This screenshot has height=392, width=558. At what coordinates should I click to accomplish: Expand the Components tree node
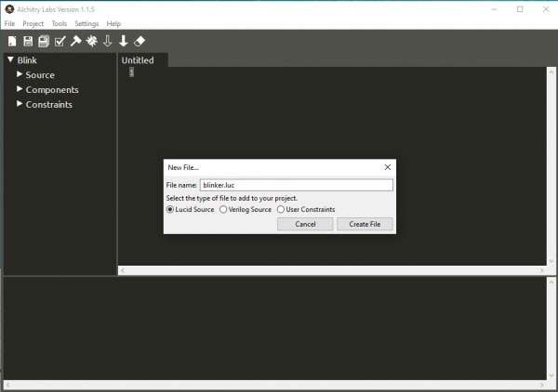(20, 89)
